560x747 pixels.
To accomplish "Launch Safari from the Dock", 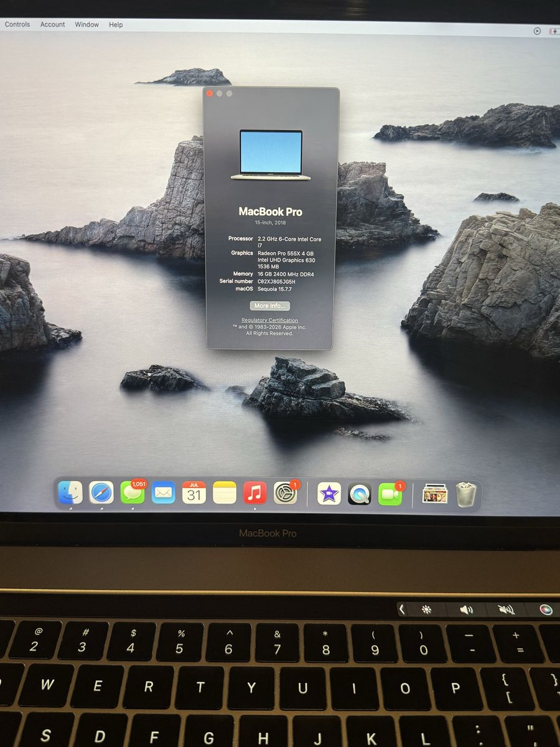I will point(101,493).
